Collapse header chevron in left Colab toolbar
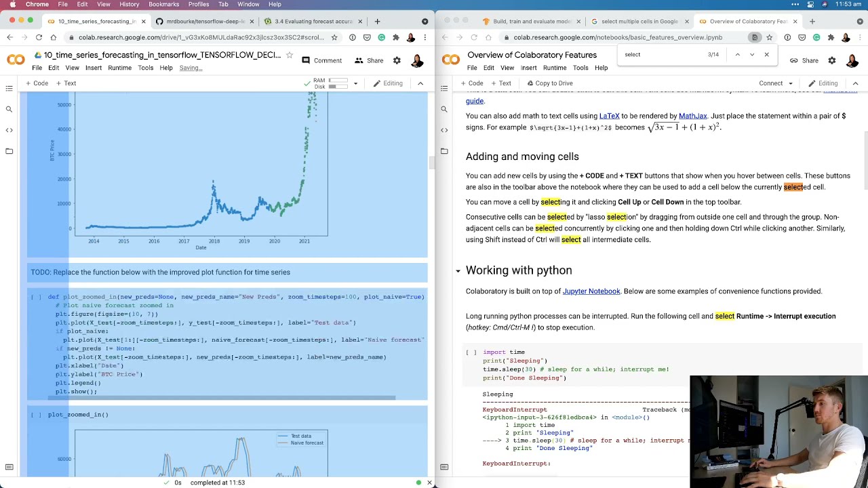 420,83
